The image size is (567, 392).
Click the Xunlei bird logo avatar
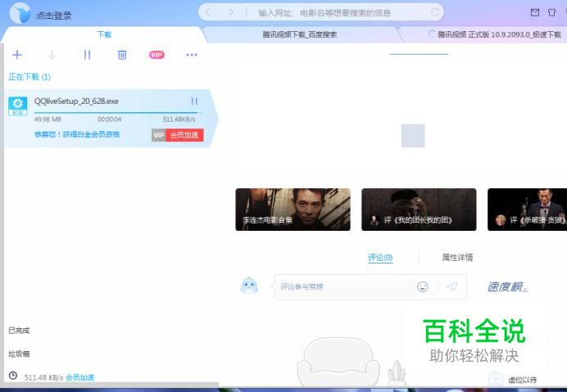click(20, 13)
